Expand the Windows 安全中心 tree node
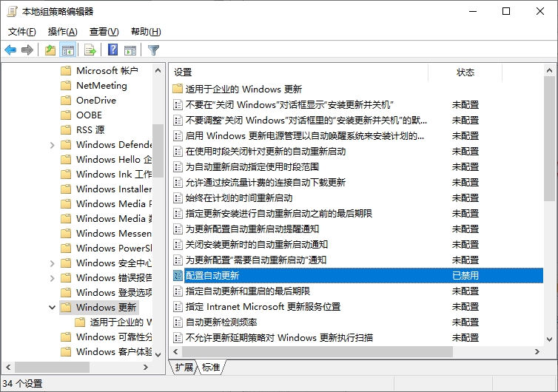558x392 pixels. 52,263
